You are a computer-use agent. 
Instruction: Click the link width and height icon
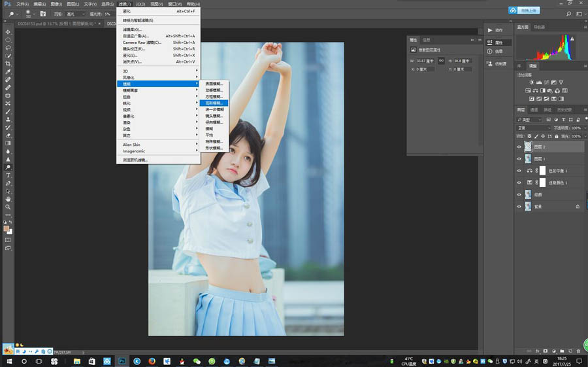[x=441, y=60]
